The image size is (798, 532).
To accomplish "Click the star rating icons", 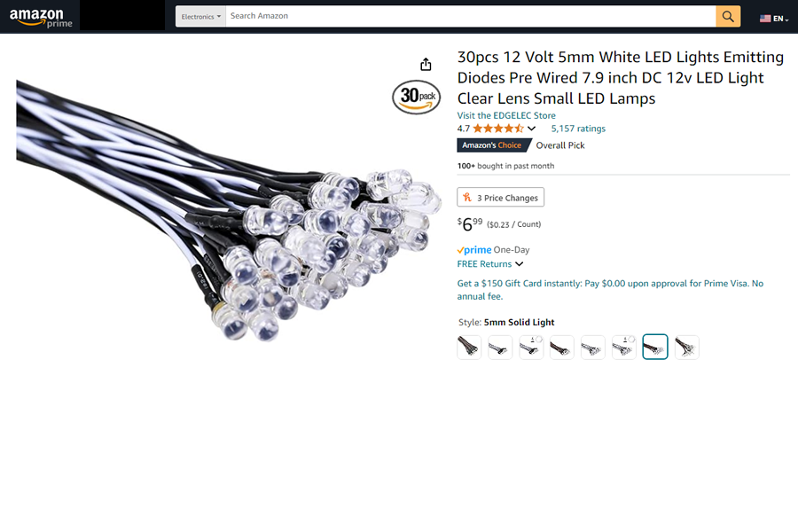I will point(497,129).
